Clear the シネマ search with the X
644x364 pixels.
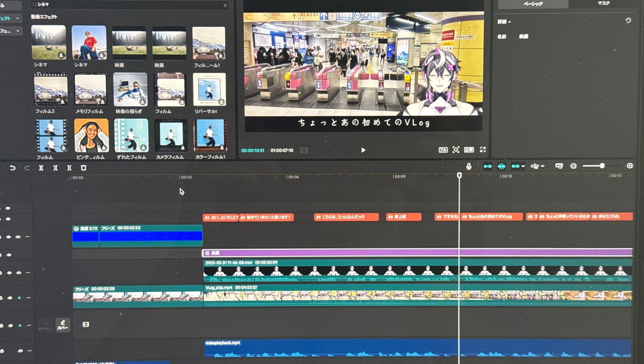pyautogui.click(x=225, y=5)
